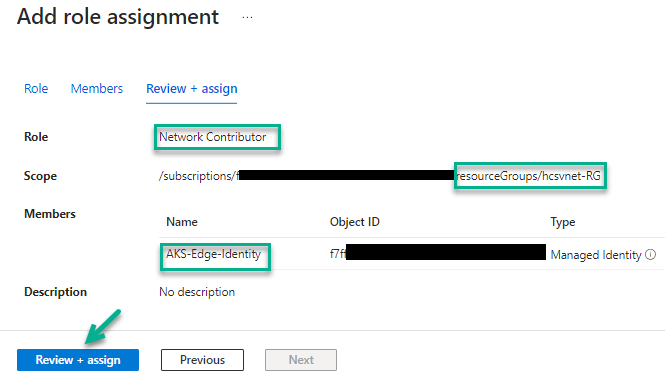Click the info icon next to Managed Identity
The height and width of the screenshot is (380, 665).
click(x=650, y=254)
